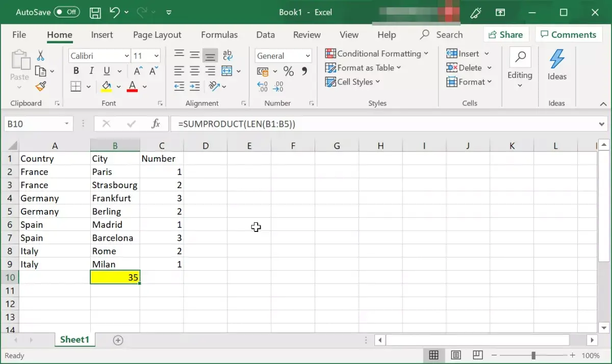The width and height of the screenshot is (612, 364).
Task: Click the Cut scissors icon
Action: pos(41,56)
